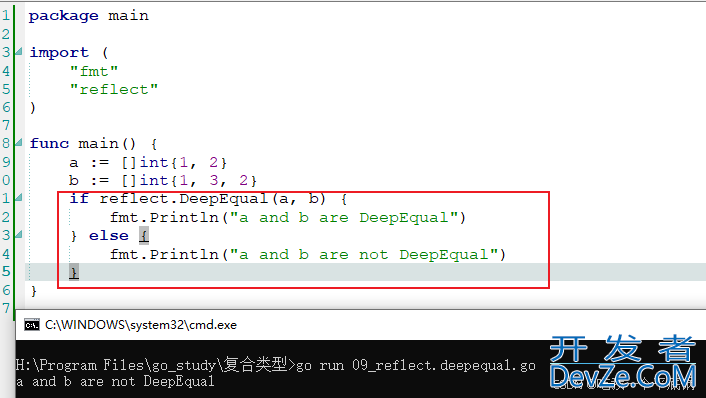Click the line 'b := []int{1, 3, 2}'
This screenshot has height=398, width=706.
click(163, 181)
